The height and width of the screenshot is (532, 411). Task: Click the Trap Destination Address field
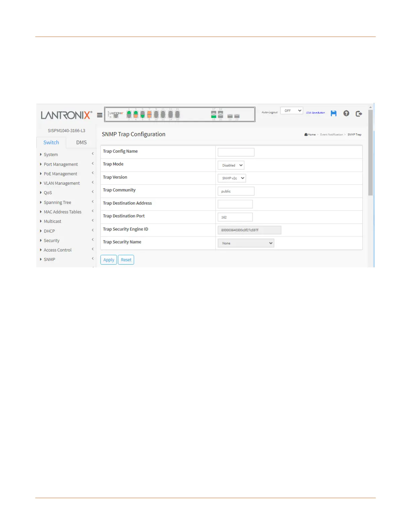tap(235, 204)
